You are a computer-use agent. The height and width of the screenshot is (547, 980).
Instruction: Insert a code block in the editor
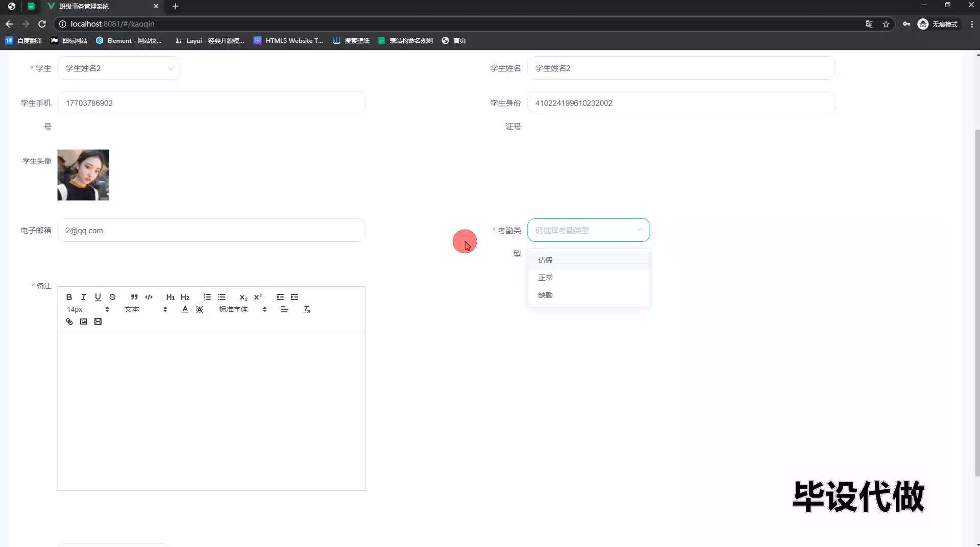(x=149, y=297)
